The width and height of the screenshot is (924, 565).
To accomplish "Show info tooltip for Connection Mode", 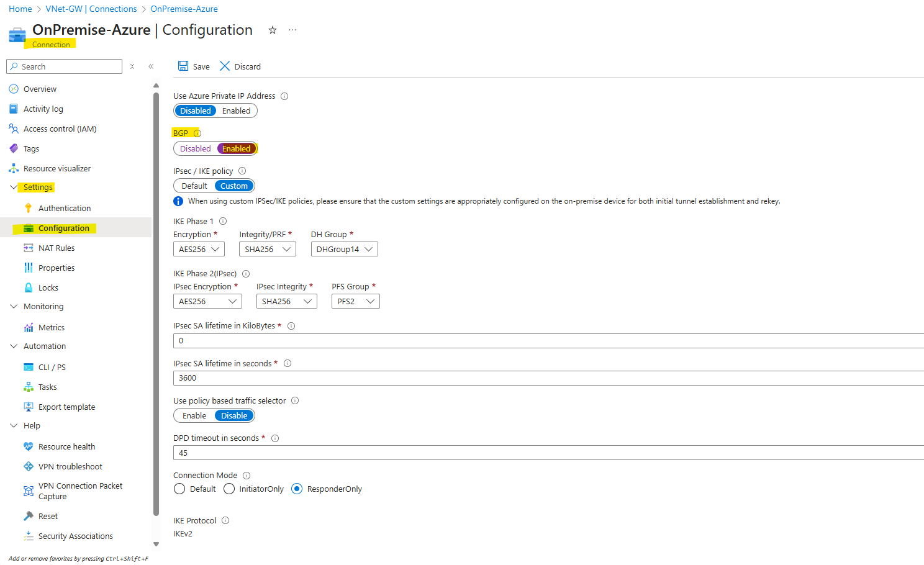I will point(247,476).
